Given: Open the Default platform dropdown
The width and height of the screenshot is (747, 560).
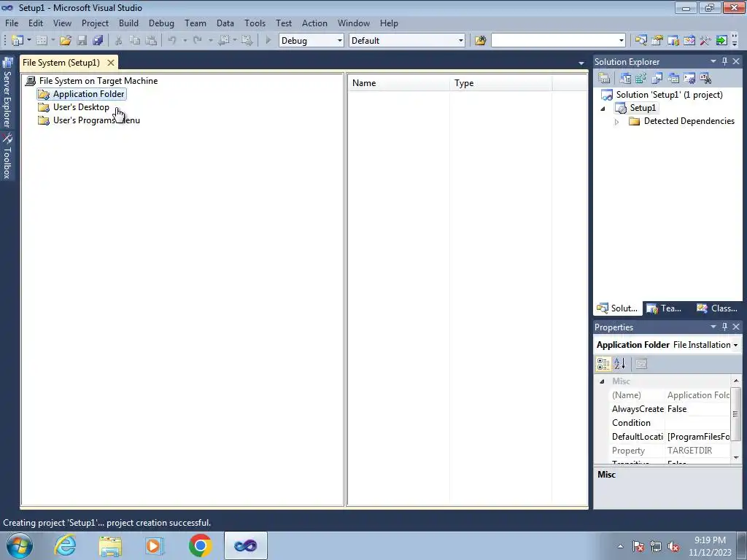Looking at the screenshot, I should tap(461, 41).
